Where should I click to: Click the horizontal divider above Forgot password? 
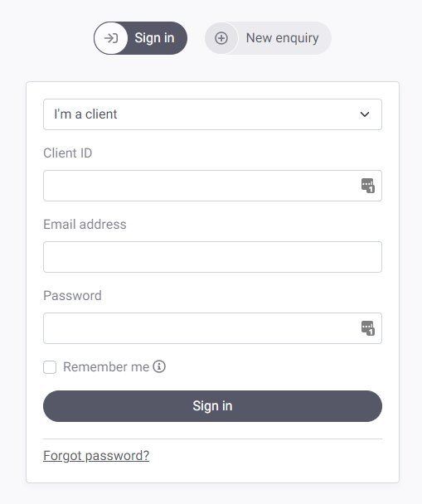point(212,439)
